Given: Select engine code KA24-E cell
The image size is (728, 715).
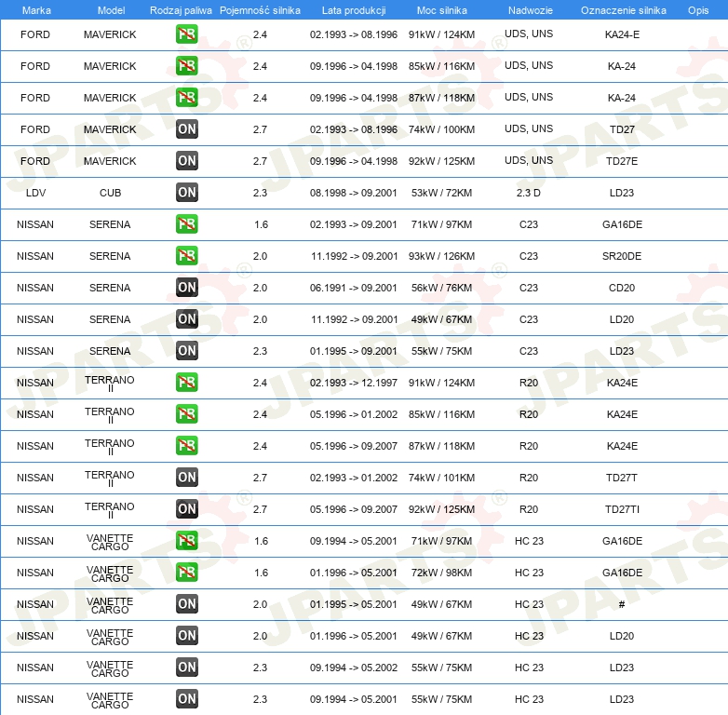Looking at the screenshot, I should pyautogui.click(x=622, y=34).
